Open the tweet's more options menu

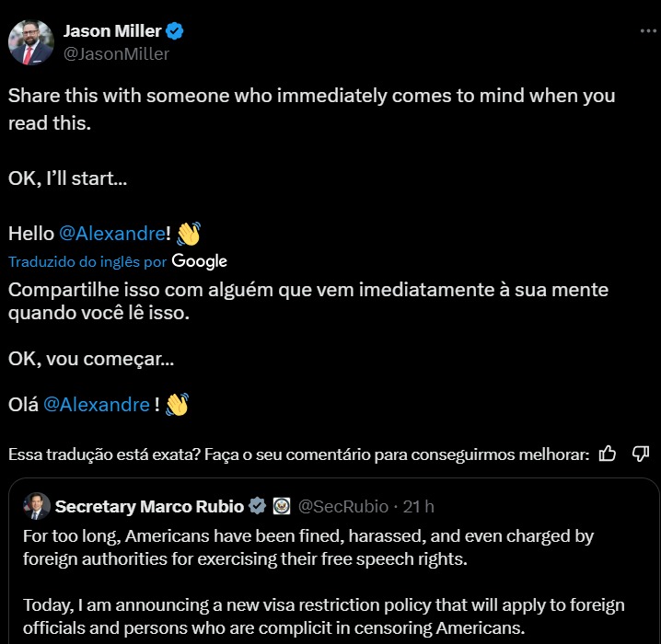[x=648, y=30]
